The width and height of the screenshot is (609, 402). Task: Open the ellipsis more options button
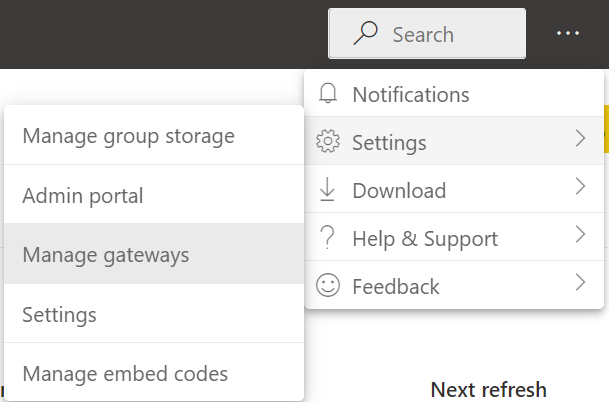pos(568,34)
